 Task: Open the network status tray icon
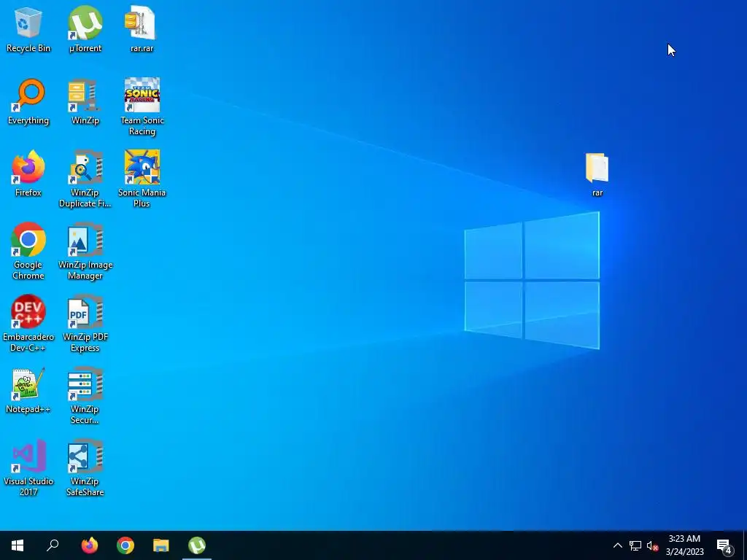click(635, 545)
